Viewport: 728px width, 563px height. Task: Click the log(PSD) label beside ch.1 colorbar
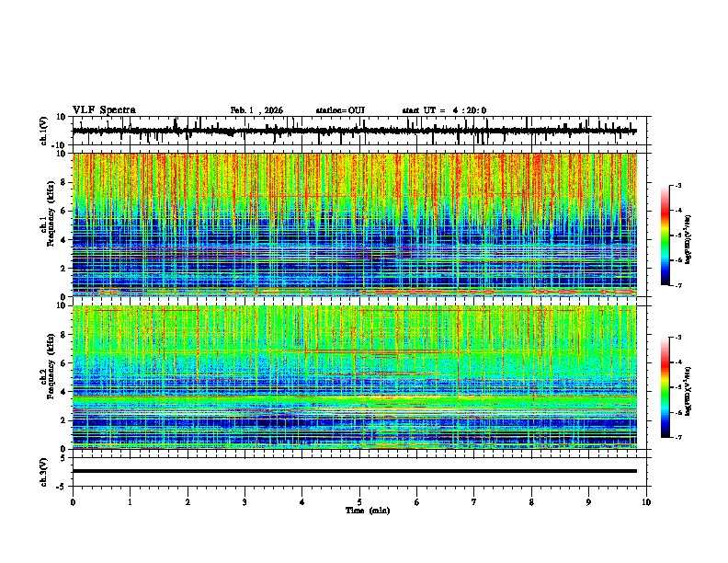(x=688, y=240)
